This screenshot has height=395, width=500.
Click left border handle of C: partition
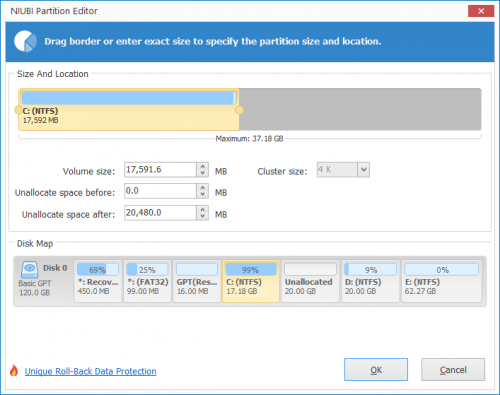point(18,110)
